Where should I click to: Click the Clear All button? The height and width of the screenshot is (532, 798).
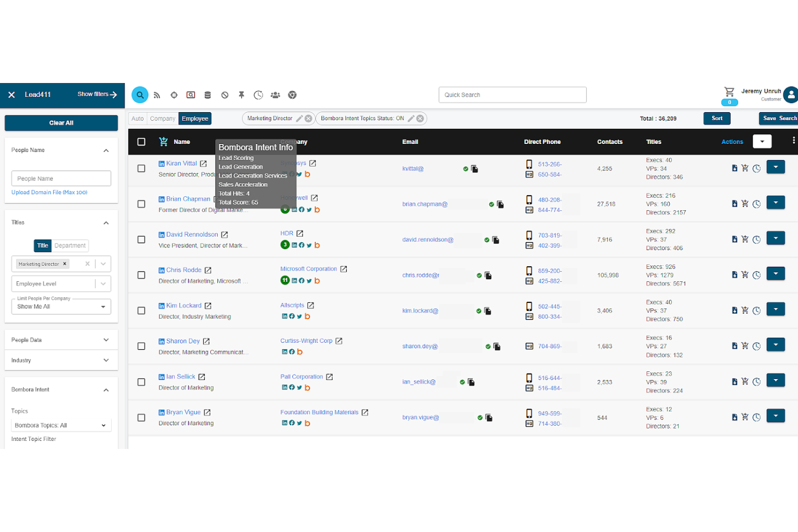click(61, 123)
